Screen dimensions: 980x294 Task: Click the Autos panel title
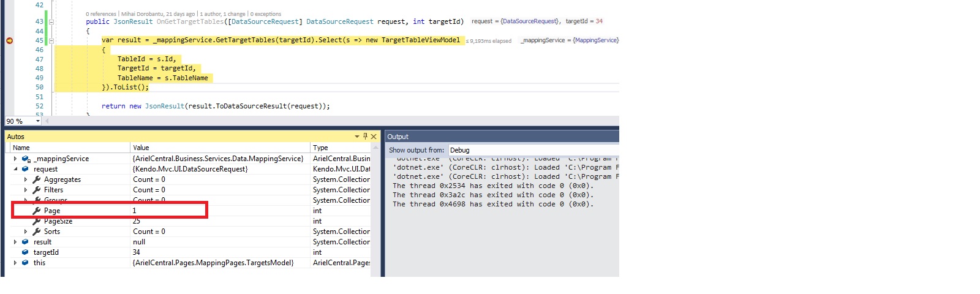(x=16, y=137)
